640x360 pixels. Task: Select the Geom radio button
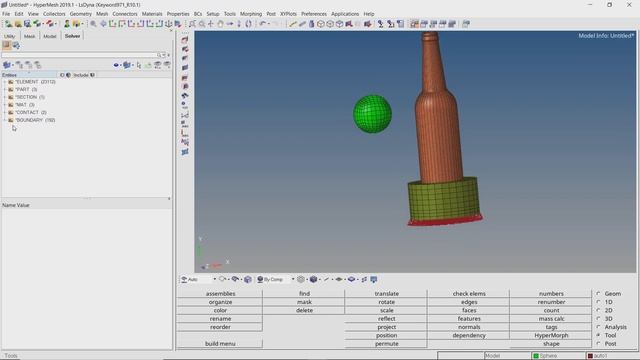coord(598,293)
